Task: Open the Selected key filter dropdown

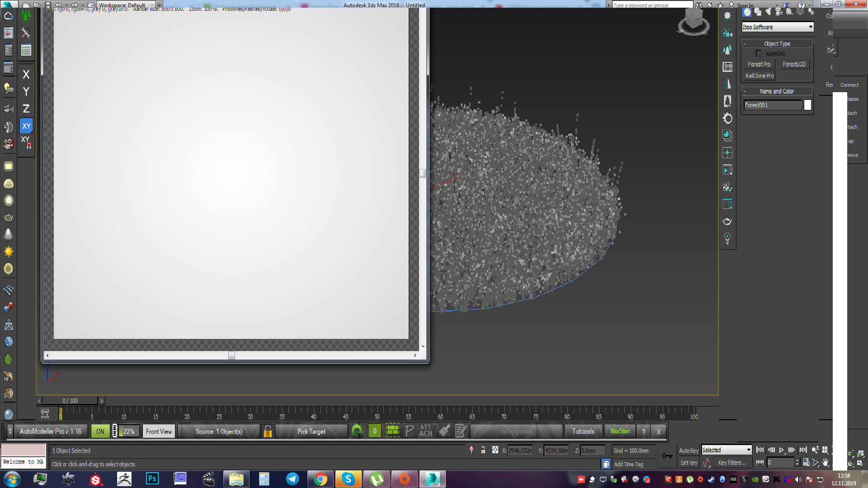Action: click(726, 450)
